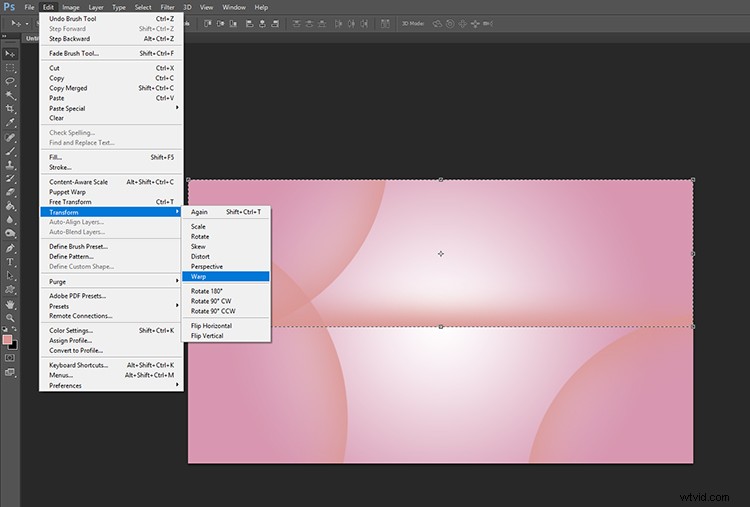Open the Image menu

tap(71, 7)
